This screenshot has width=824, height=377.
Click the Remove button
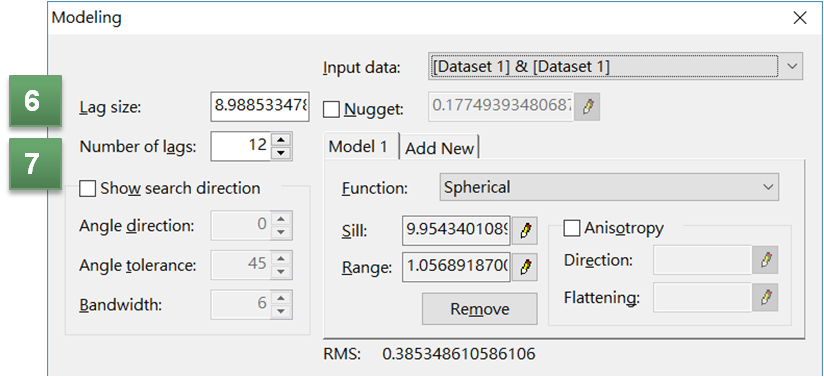[x=480, y=309]
